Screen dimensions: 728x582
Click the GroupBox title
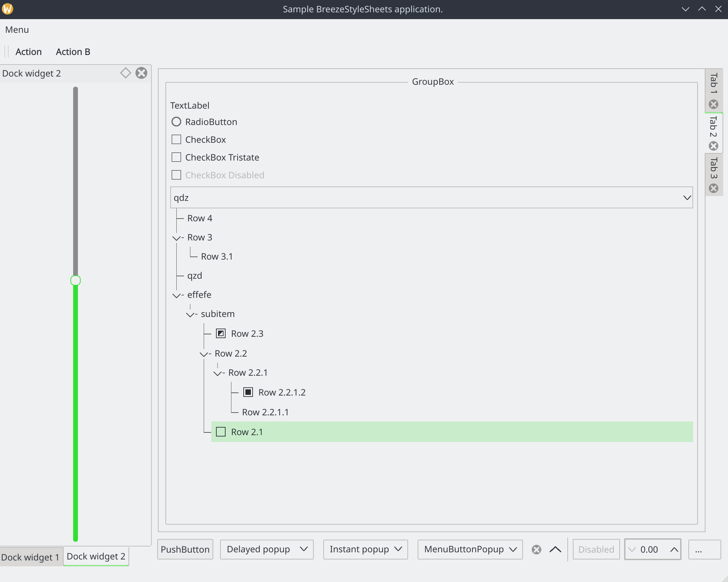coord(433,82)
